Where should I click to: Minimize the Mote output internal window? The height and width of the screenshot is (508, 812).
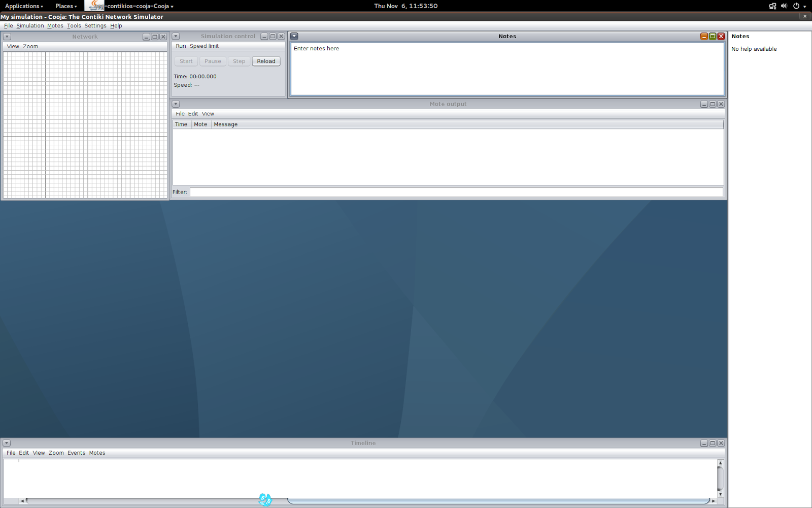(x=704, y=104)
